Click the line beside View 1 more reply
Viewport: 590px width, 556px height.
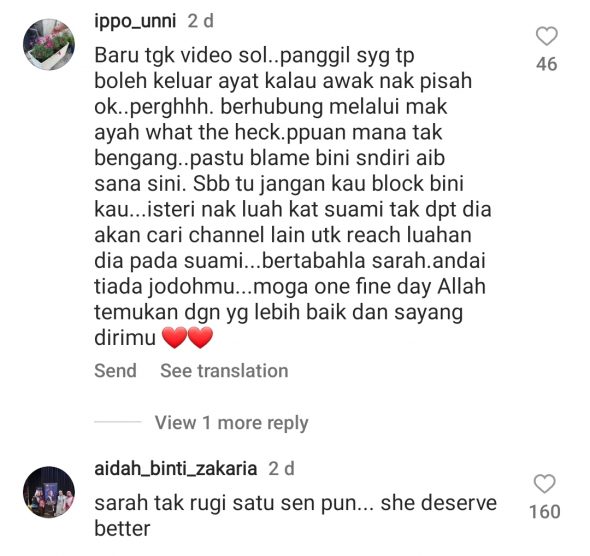click(x=118, y=422)
